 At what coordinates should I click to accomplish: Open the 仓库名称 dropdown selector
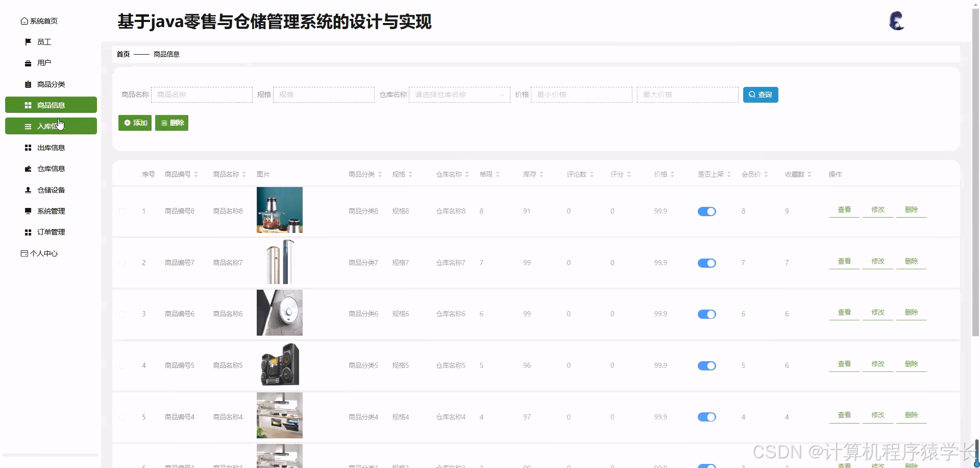tap(458, 95)
